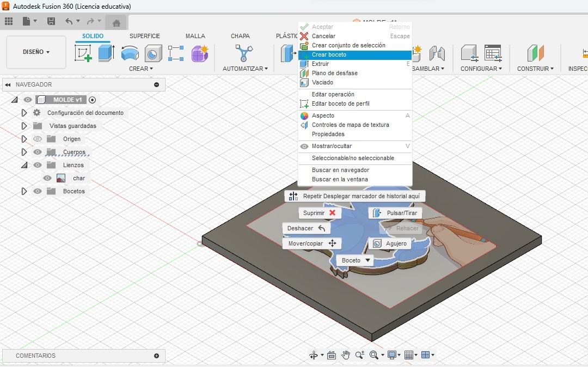Image resolution: width=588 pixels, height=367 pixels.
Task: Click the Pulsar/Tirar button
Action: 395,213
